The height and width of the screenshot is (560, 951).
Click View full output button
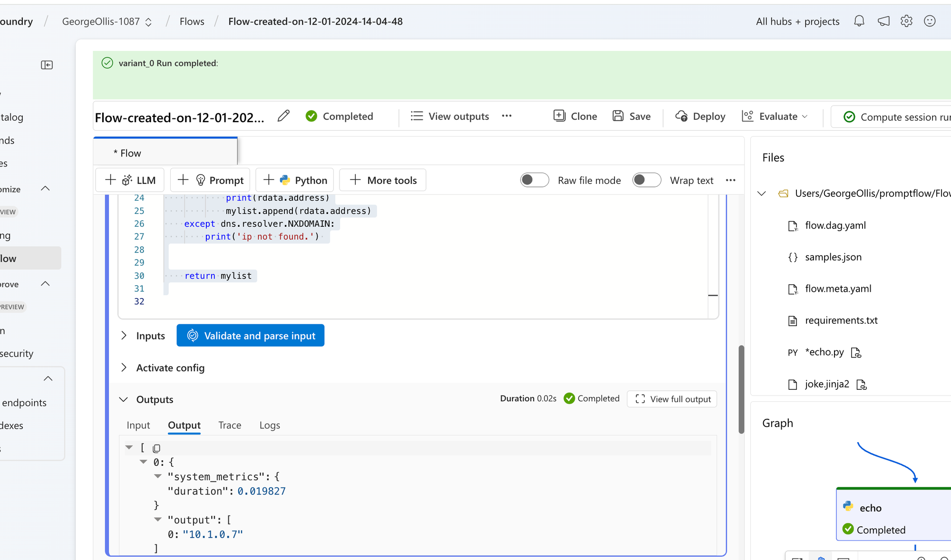tap(672, 399)
